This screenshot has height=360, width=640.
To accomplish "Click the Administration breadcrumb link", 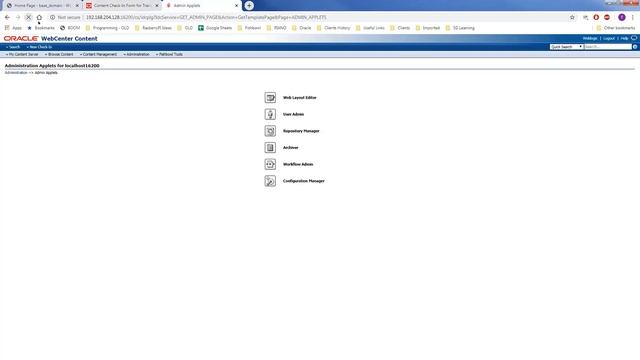I will coord(16,73).
